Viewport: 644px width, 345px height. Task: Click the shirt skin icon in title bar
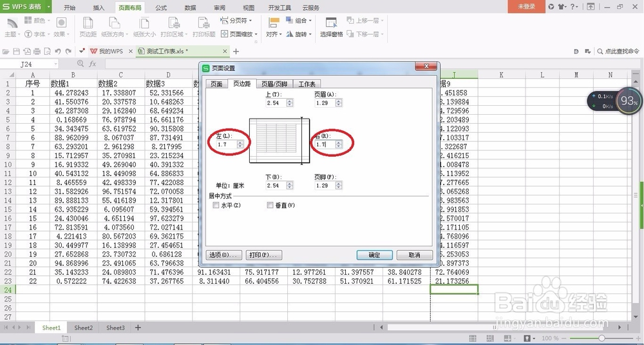click(x=561, y=6)
